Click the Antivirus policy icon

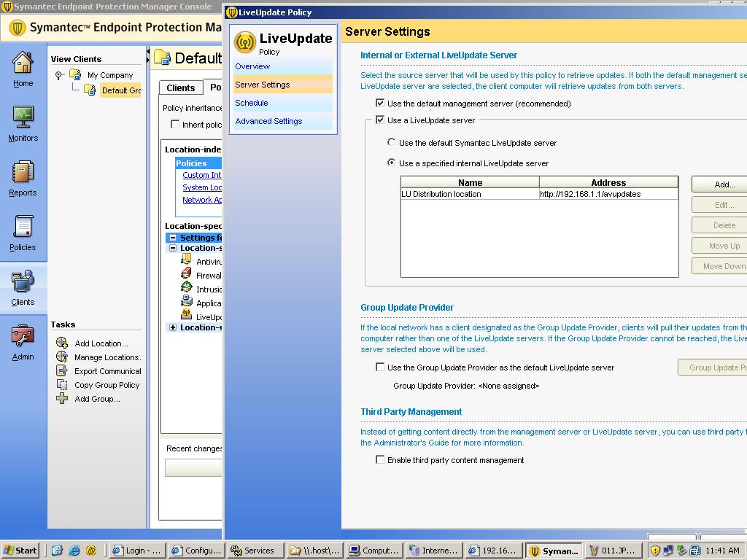coord(186,260)
